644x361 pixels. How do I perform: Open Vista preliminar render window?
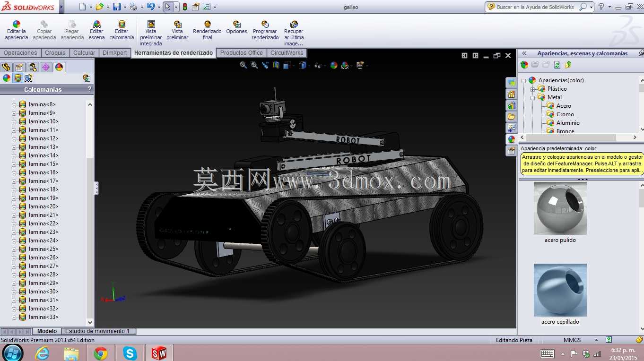point(177,31)
